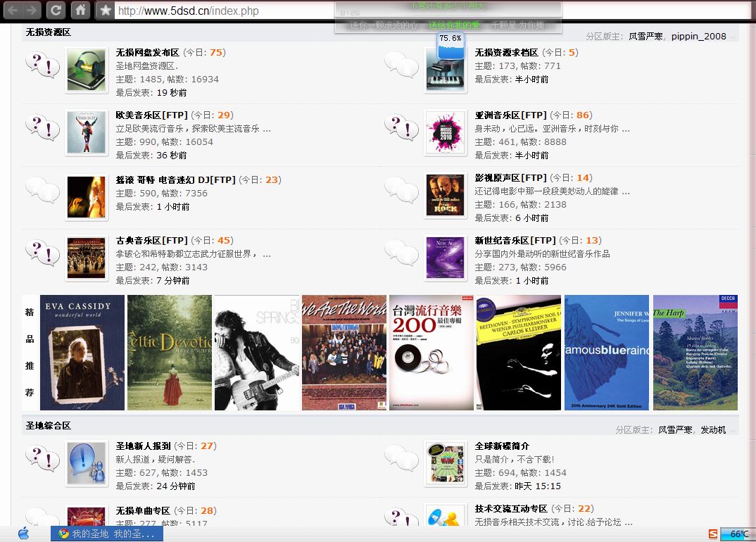Click the 66°C temperature tray indicator

tap(737, 534)
